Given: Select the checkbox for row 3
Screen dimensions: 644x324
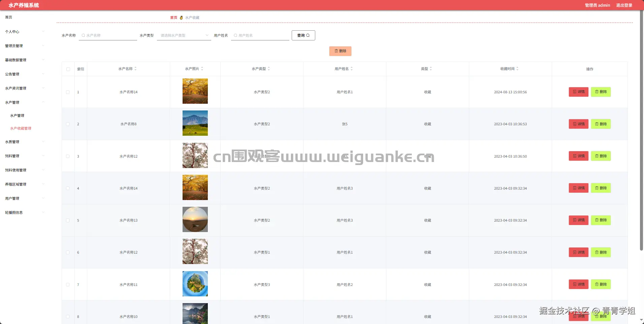Looking at the screenshot, I should click(68, 156).
